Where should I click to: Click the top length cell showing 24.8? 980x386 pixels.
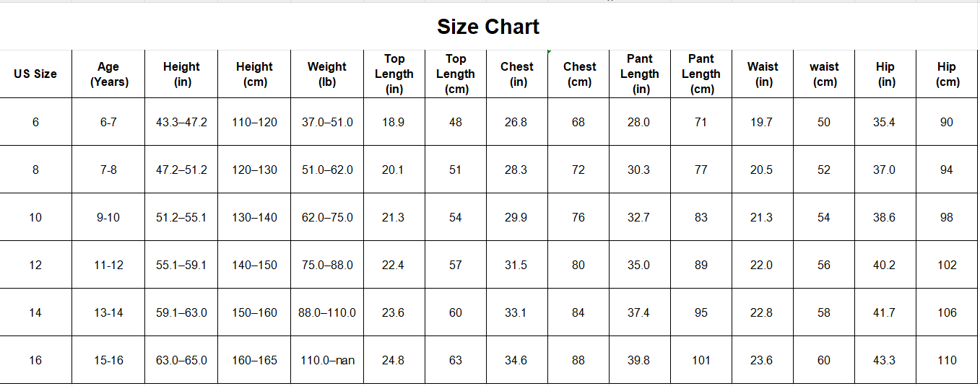point(394,360)
